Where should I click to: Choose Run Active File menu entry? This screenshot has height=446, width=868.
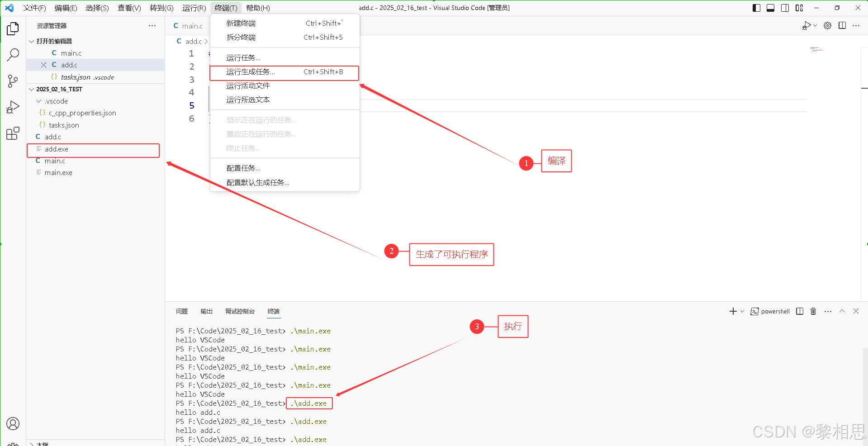point(285,86)
